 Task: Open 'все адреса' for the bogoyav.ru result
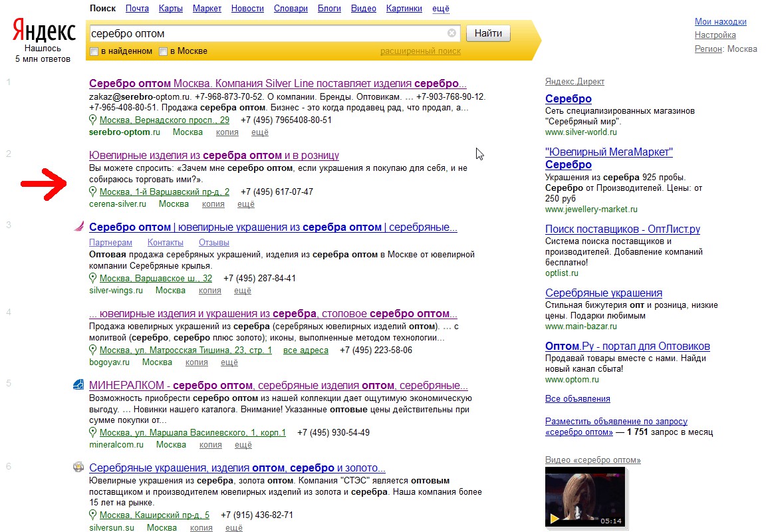306,350
